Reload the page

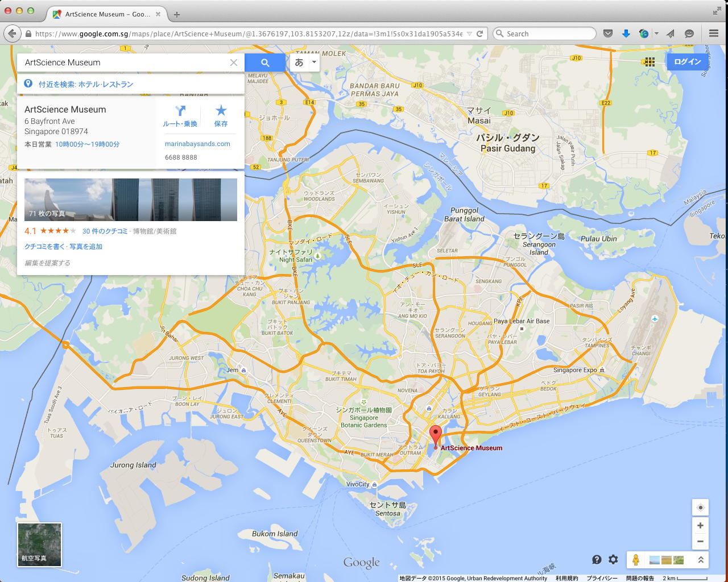pyautogui.click(x=480, y=34)
